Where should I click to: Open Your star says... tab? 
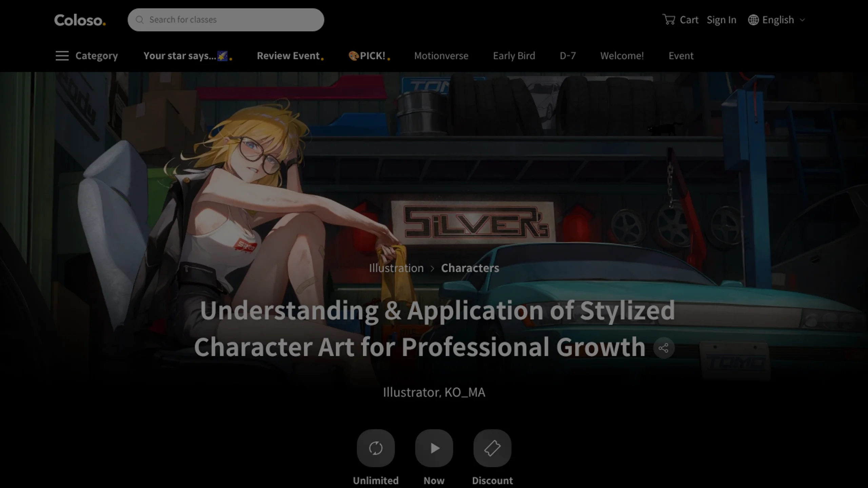pos(188,56)
